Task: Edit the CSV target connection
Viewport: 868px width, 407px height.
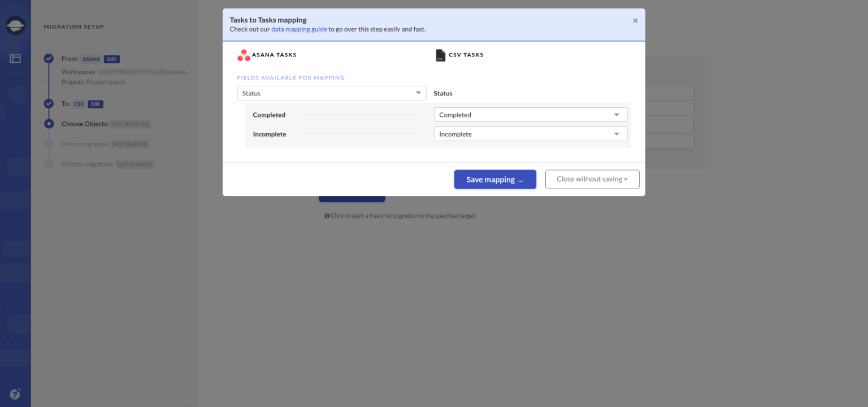Action: [96, 104]
